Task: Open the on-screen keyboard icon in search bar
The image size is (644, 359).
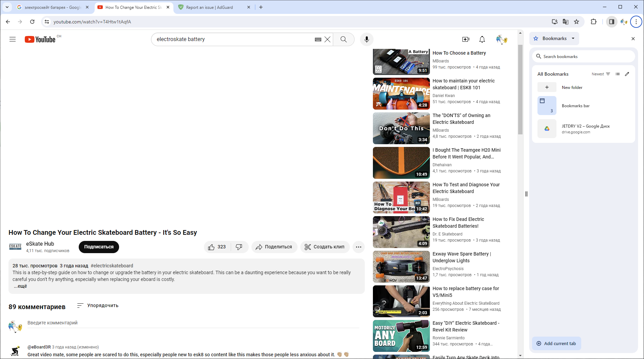Action: (x=318, y=39)
